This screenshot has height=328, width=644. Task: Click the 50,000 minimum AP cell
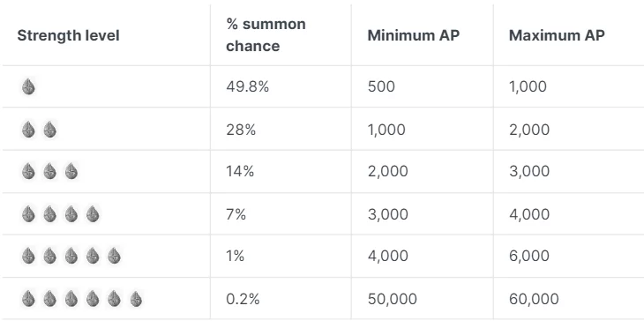point(393,299)
